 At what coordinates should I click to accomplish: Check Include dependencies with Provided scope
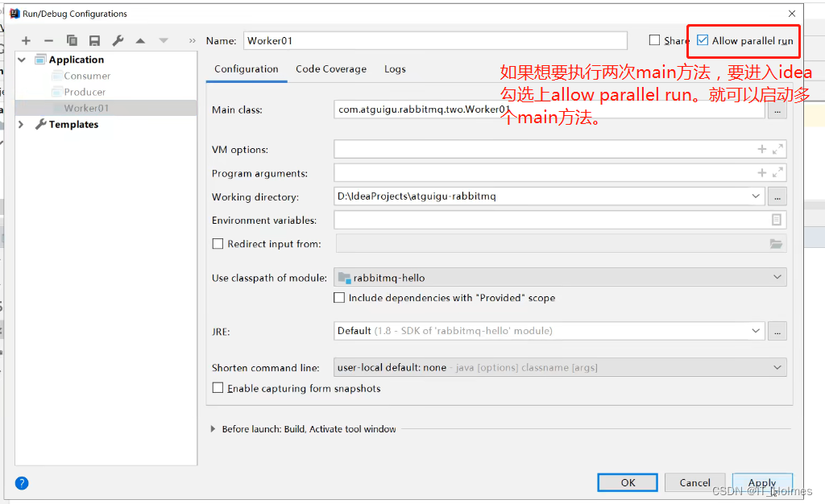point(339,297)
